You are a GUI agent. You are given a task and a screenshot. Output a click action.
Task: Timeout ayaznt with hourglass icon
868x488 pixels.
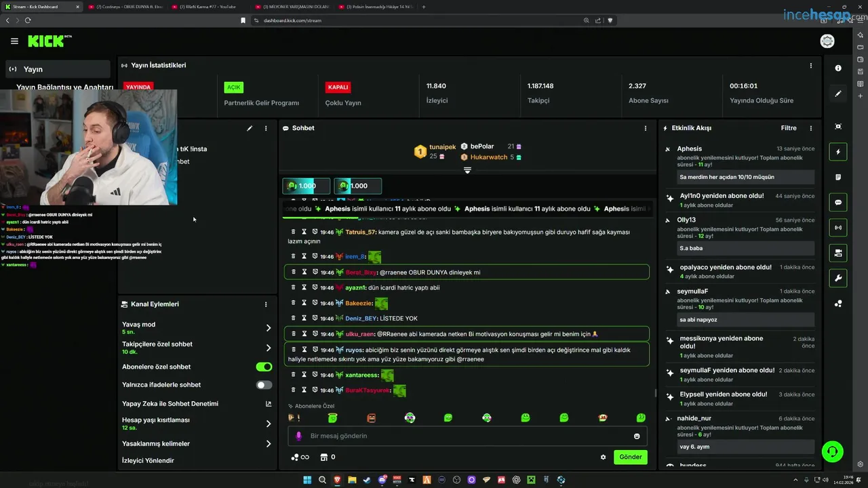pyautogui.click(x=304, y=287)
